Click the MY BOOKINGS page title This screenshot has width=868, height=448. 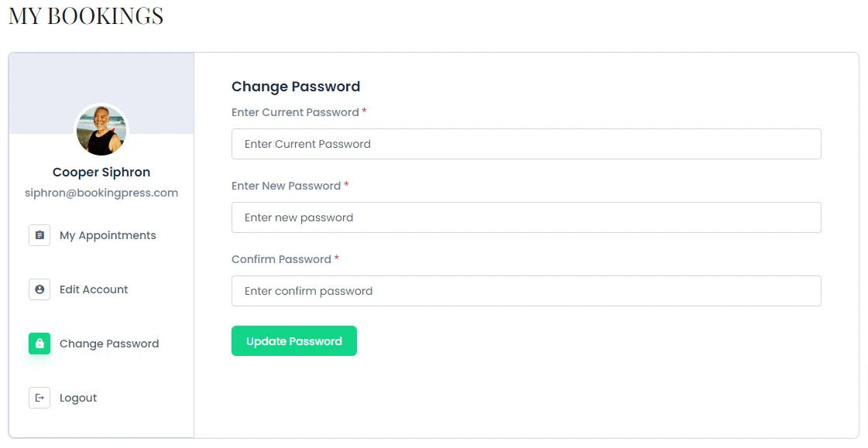(x=86, y=16)
